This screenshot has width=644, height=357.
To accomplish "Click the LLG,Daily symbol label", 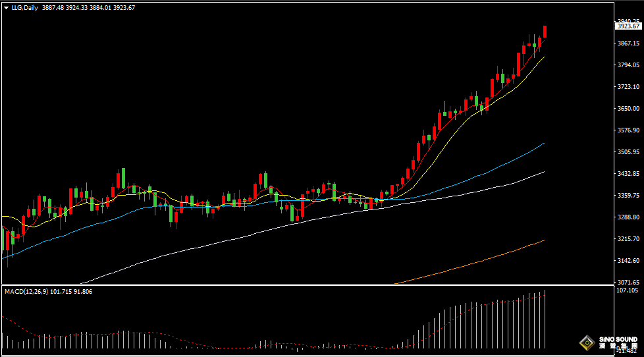I will [24, 8].
